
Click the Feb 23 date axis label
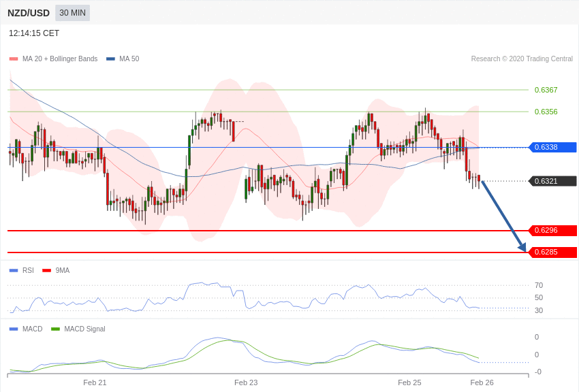coord(246,382)
